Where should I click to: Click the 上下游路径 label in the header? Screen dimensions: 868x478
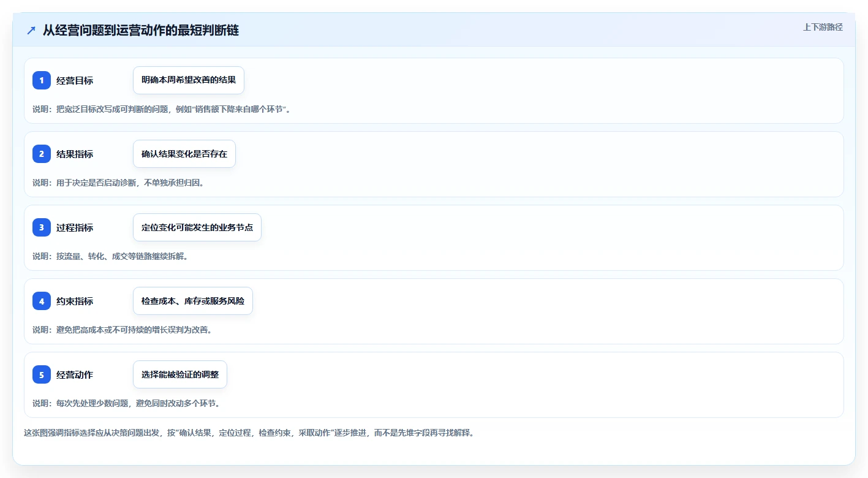pos(823,27)
